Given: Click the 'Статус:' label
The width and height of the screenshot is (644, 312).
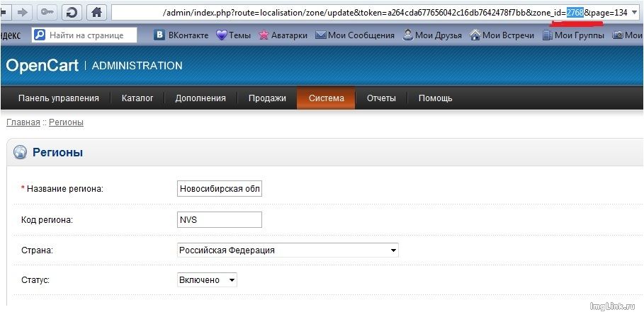Looking at the screenshot, I should pyautogui.click(x=35, y=280).
